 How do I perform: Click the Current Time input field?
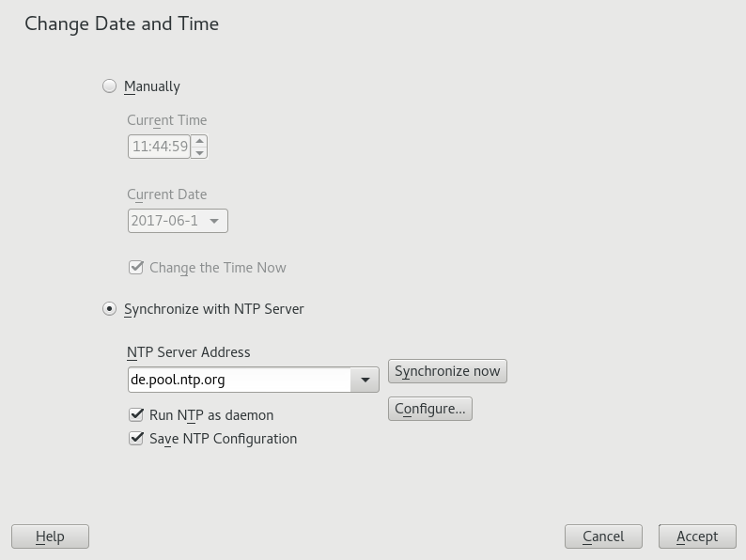click(x=160, y=147)
